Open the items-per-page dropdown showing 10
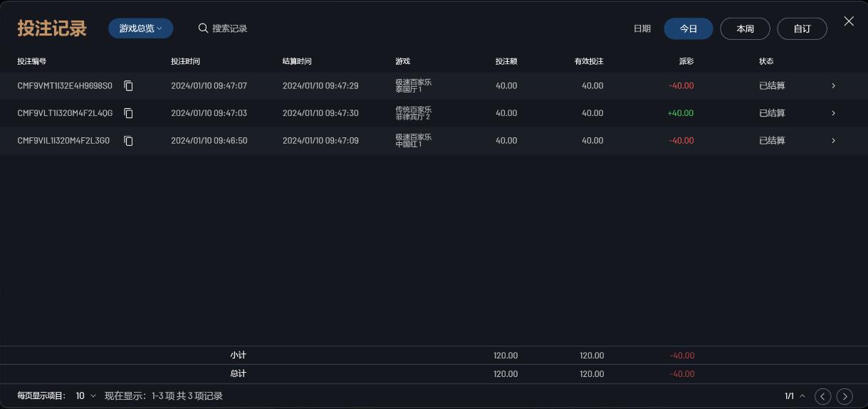 (85, 395)
